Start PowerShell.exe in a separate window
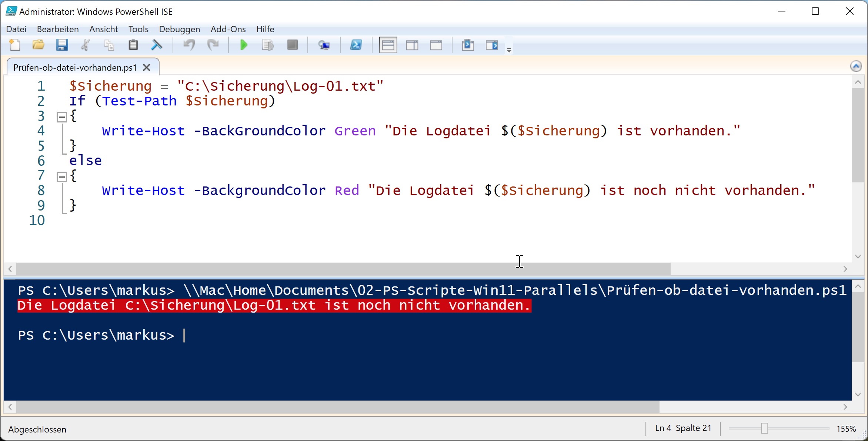 pos(356,45)
